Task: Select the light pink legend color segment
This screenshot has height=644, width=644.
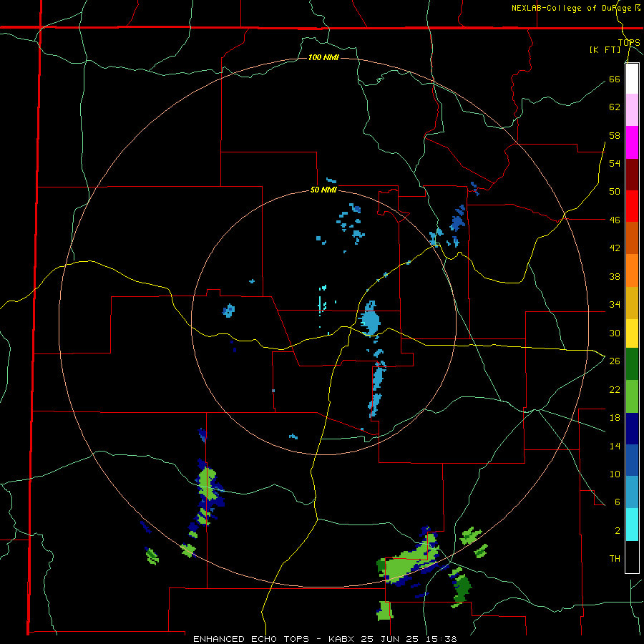Action: tap(632, 110)
